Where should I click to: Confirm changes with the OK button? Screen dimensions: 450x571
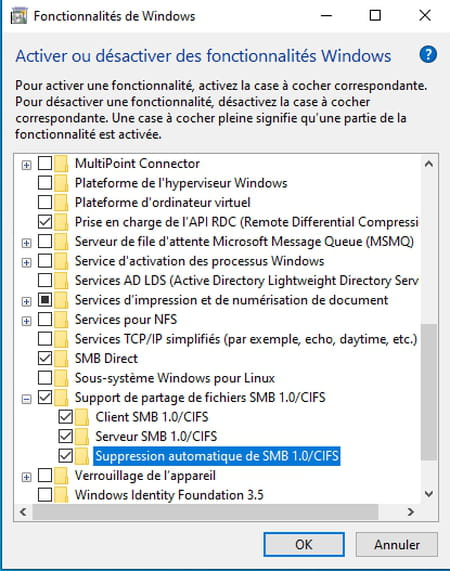click(304, 544)
